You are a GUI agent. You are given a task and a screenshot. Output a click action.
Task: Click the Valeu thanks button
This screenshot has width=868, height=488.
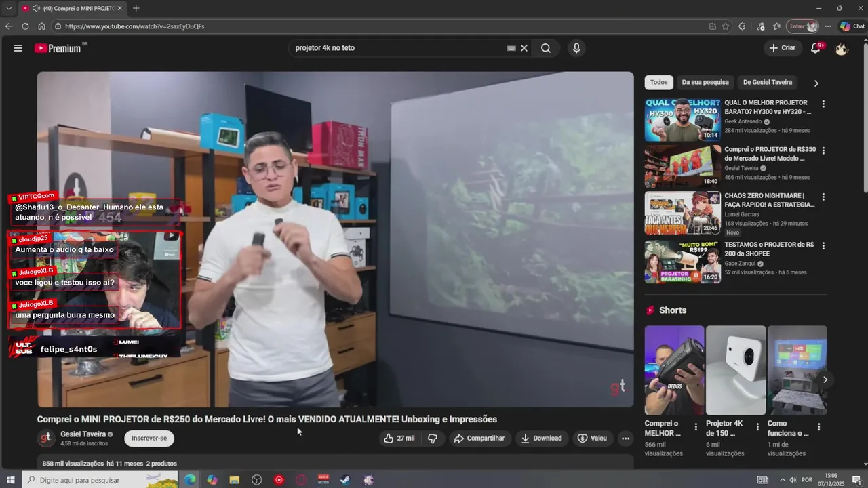point(592,439)
